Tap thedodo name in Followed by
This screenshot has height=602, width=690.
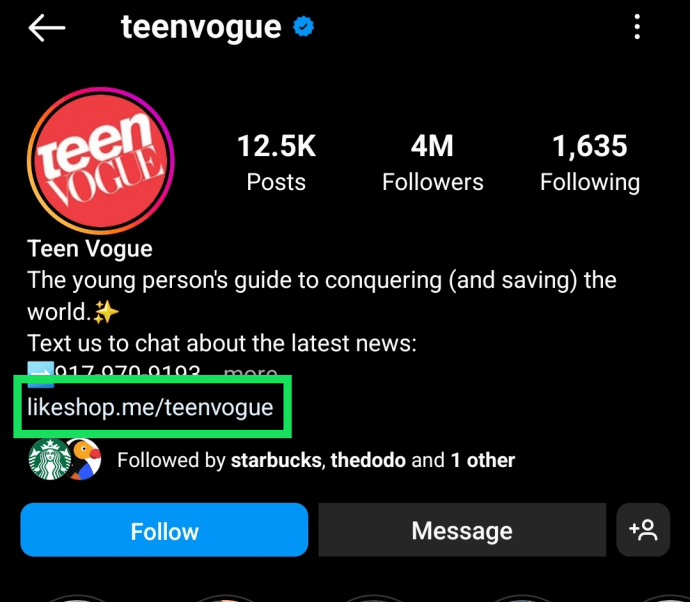tap(368, 460)
